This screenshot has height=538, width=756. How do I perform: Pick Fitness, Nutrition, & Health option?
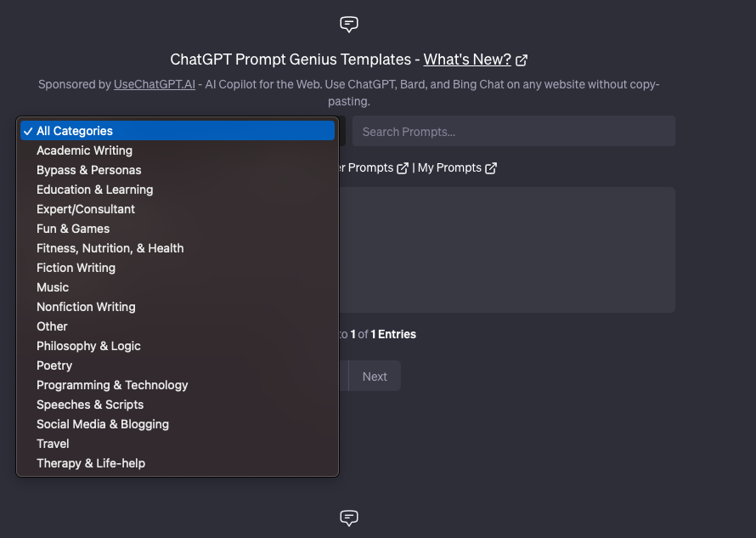pyautogui.click(x=178, y=248)
